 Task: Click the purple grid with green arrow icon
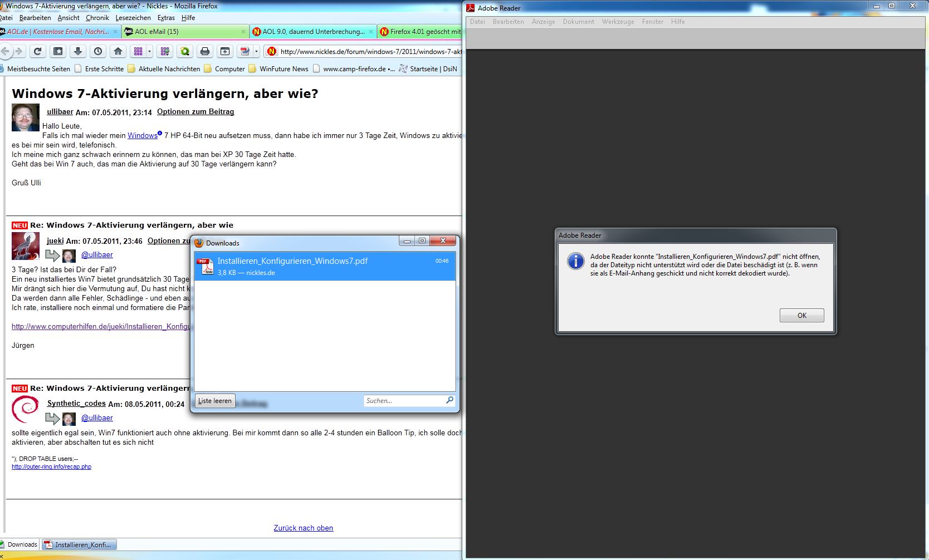tap(165, 51)
